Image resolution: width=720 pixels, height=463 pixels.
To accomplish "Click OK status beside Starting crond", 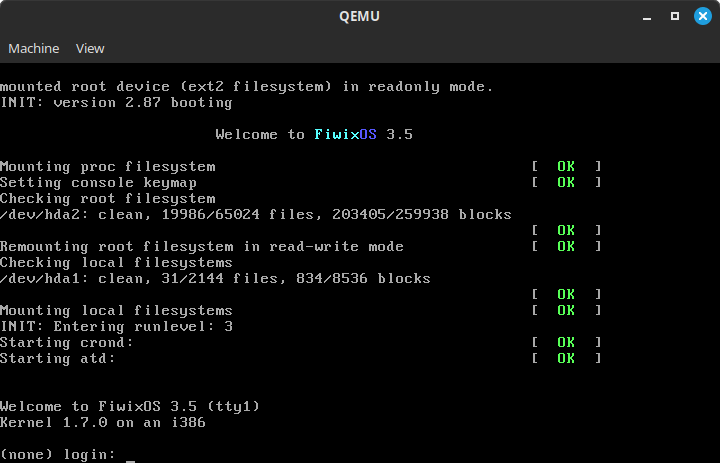I will coord(566,342).
